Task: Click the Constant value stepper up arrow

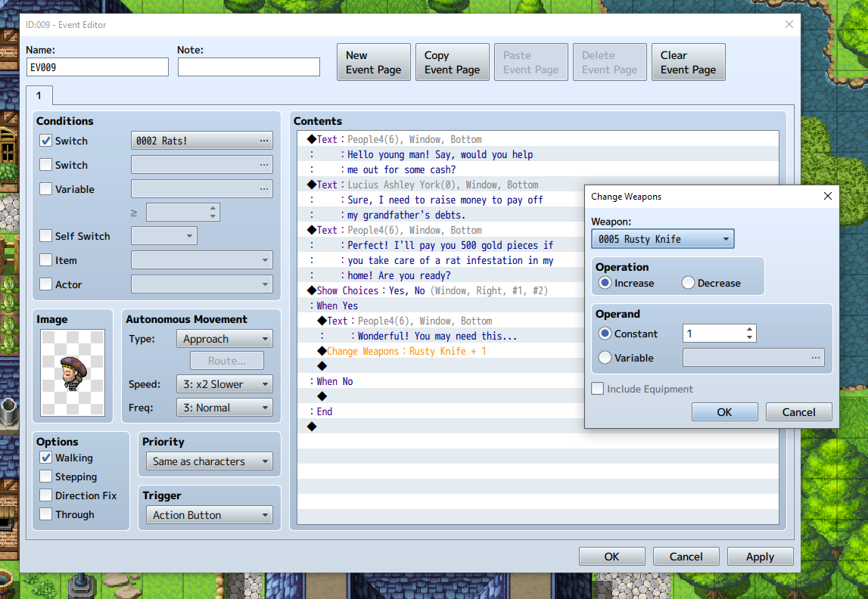Action: 749,330
